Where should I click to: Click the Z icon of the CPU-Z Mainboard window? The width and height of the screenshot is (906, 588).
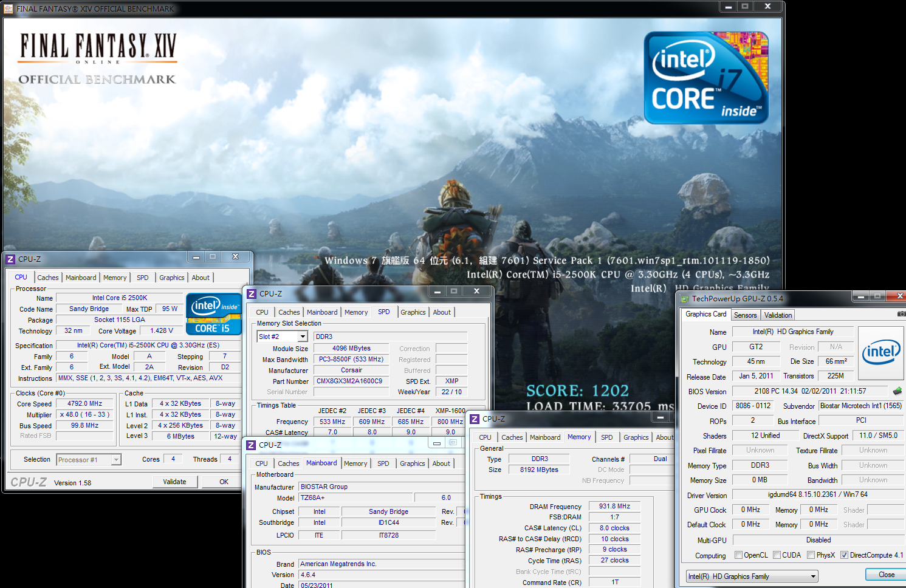(x=251, y=445)
